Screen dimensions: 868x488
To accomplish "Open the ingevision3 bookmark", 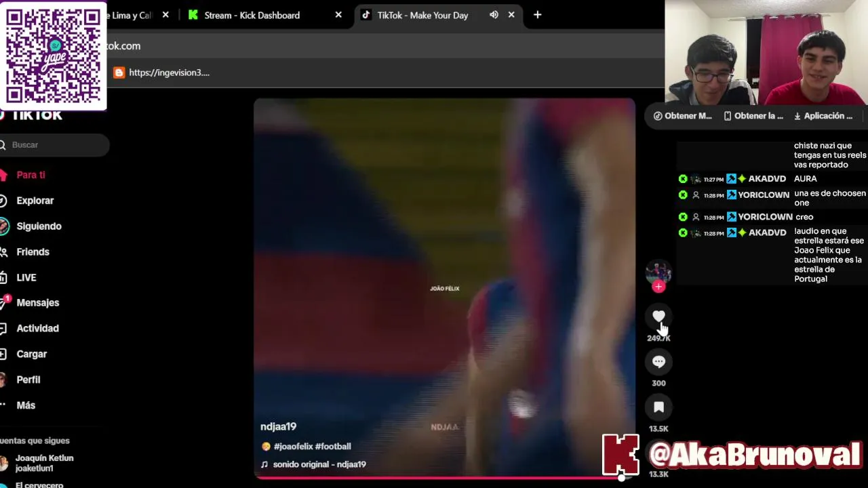I will (x=162, y=73).
